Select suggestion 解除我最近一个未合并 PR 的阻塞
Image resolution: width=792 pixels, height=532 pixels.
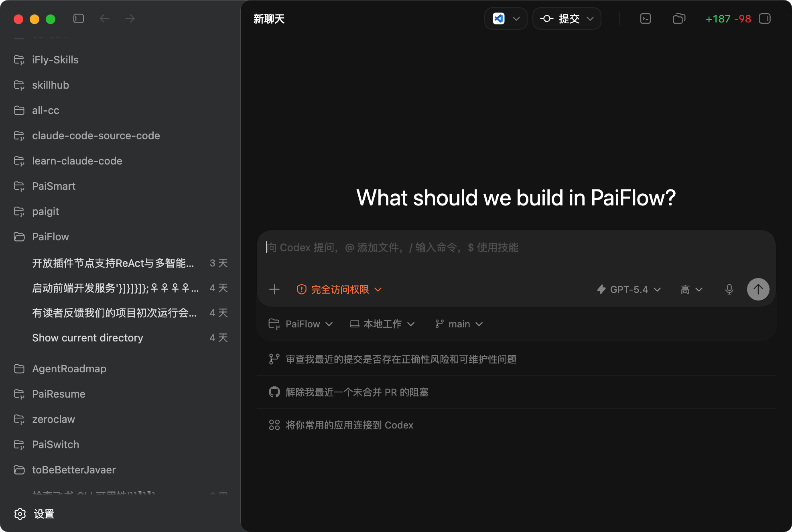516,392
